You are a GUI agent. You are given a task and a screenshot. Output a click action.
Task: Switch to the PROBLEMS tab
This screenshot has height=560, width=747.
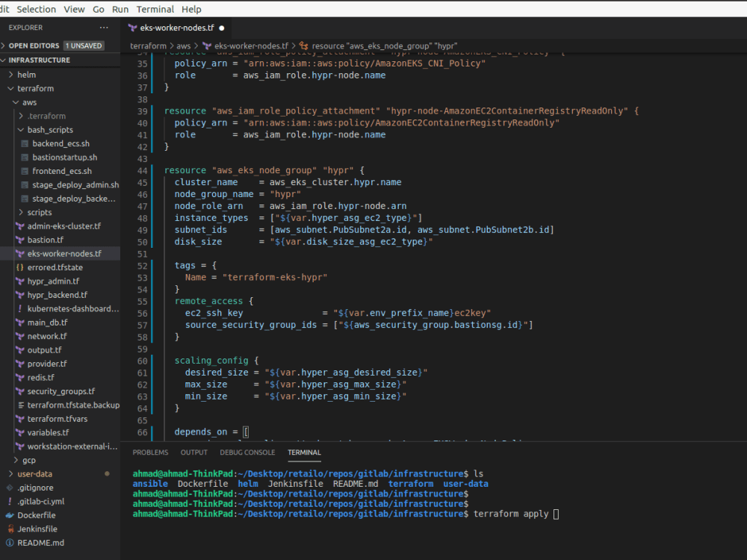150,452
